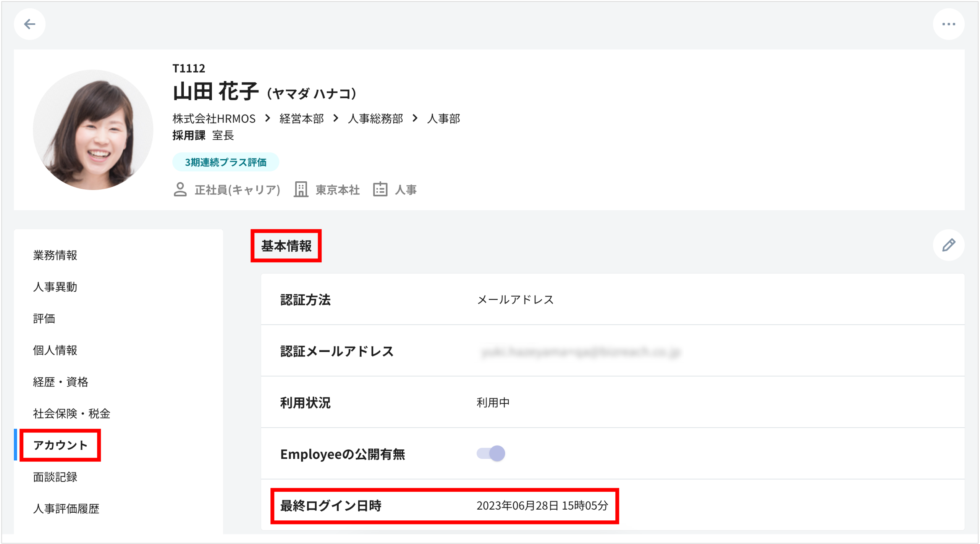Disable the Employeeの公開有無 toggle
The image size is (980, 544).
(490, 454)
